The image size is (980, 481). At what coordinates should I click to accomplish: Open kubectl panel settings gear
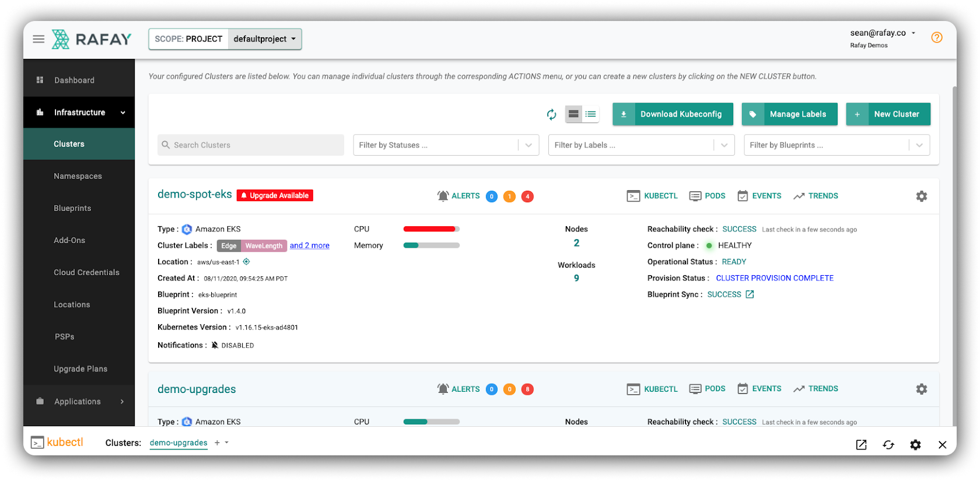click(x=915, y=445)
